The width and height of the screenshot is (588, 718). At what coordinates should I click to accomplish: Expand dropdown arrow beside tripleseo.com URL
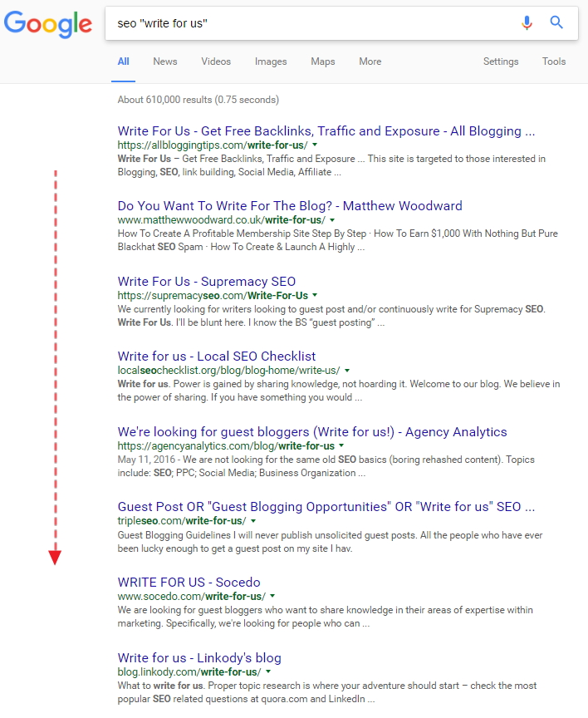(x=253, y=521)
